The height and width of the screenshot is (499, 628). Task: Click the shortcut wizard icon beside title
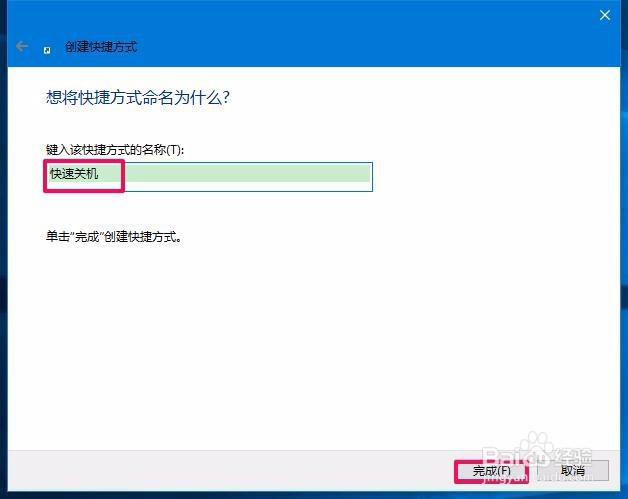click(47, 50)
